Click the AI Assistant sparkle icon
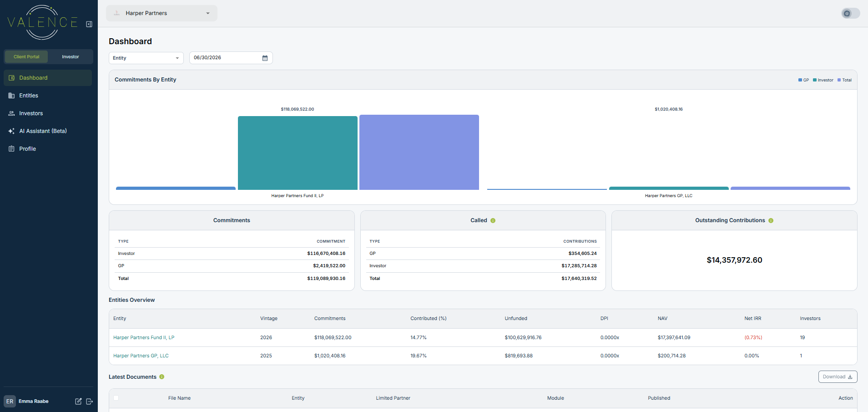This screenshot has height=412, width=868. coord(12,131)
